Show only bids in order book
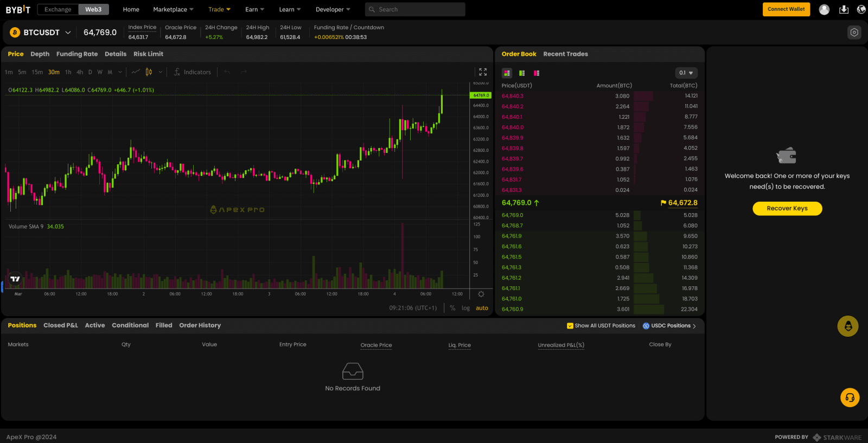868x443 pixels. click(522, 73)
